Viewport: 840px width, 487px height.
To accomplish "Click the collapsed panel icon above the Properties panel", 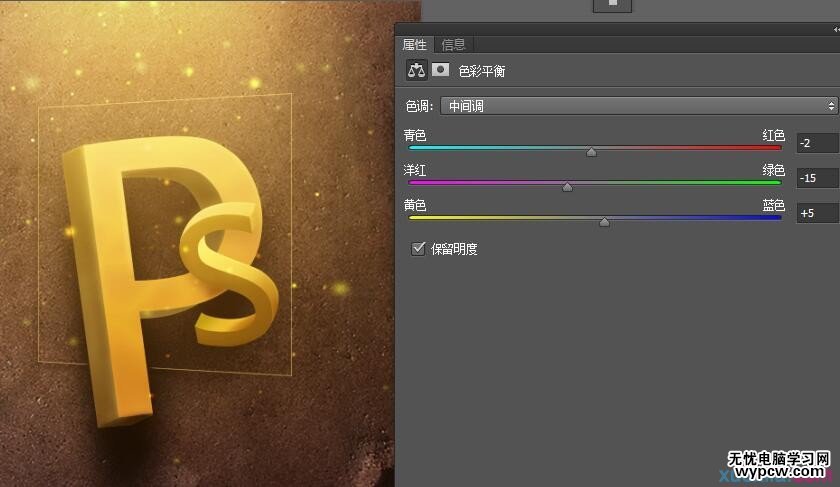I will click(x=612, y=5).
